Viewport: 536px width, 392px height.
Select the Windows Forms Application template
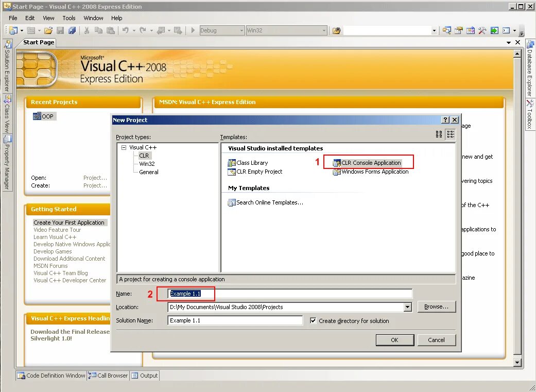pos(371,172)
